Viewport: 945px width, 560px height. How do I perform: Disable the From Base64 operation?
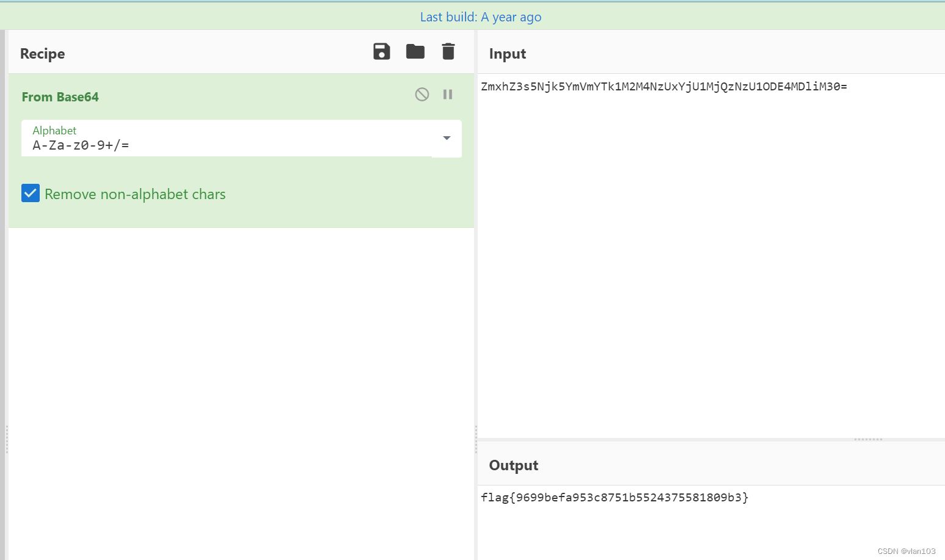click(422, 94)
